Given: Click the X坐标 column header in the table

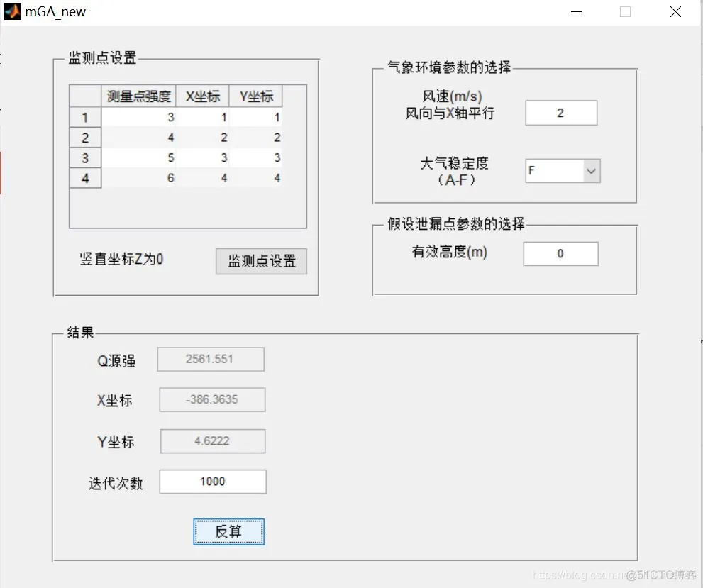Looking at the screenshot, I should click(x=202, y=96).
